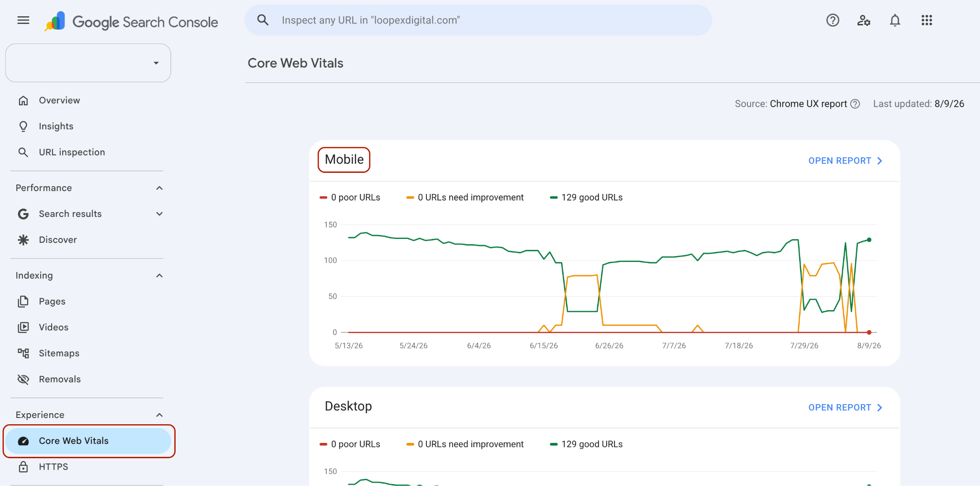Click Mobile '0 poor URLs' legend
Viewport: 980px width, 486px height.
coord(350,197)
